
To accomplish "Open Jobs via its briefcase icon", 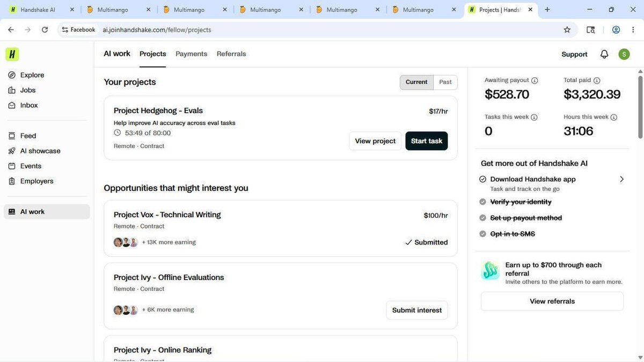I will 12,90.
